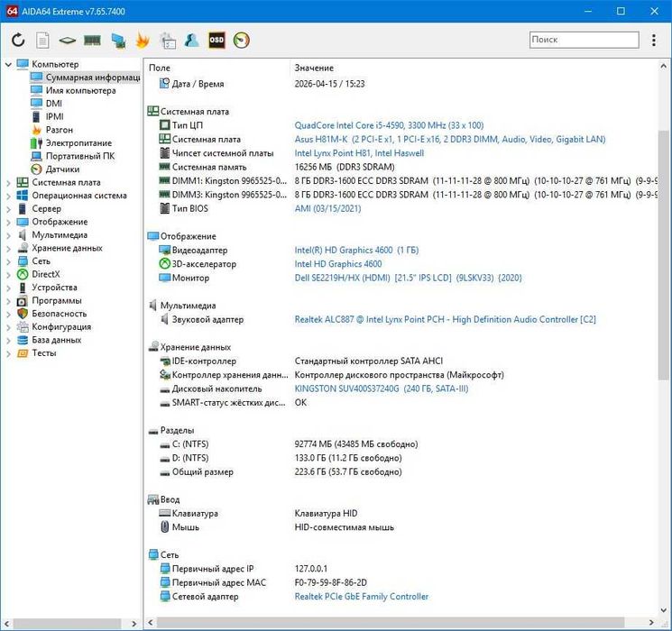
Task: Open the OSD panel icon
Action: point(216,40)
